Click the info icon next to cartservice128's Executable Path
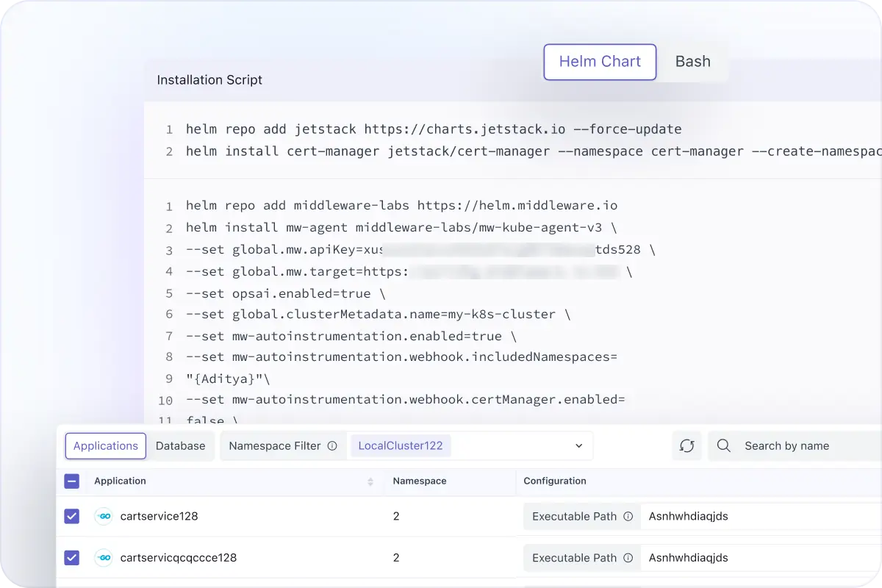The width and height of the screenshot is (882, 588). 628,516
